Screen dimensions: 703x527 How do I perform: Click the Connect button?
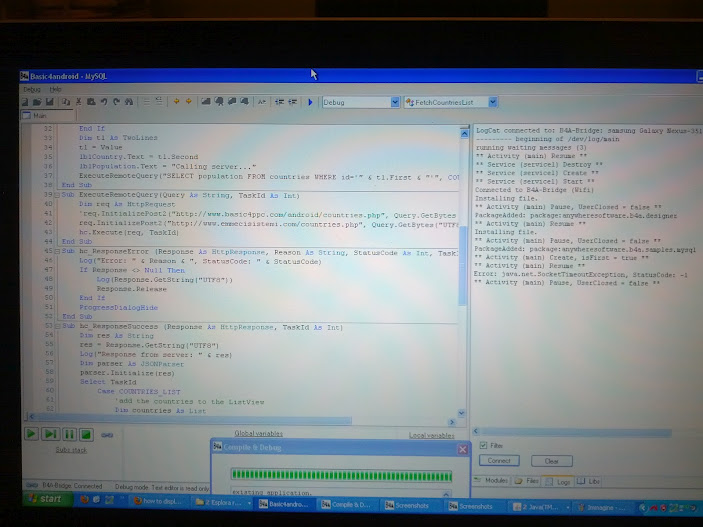[499, 461]
